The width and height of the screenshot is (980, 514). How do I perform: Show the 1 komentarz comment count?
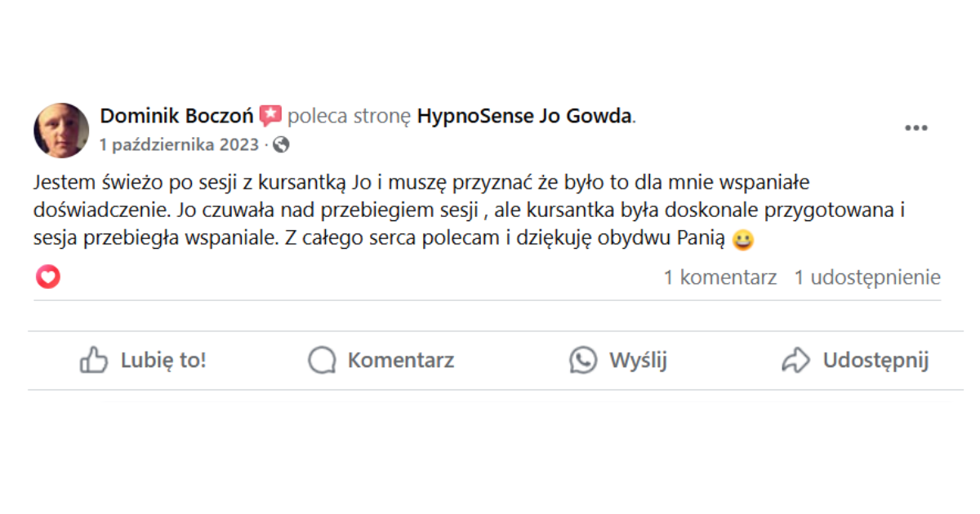(719, 277)
